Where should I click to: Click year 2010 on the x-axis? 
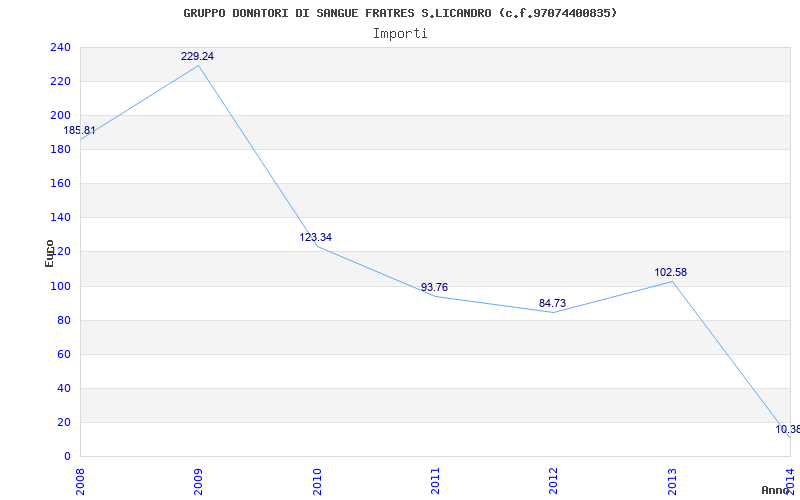(317, 481)
